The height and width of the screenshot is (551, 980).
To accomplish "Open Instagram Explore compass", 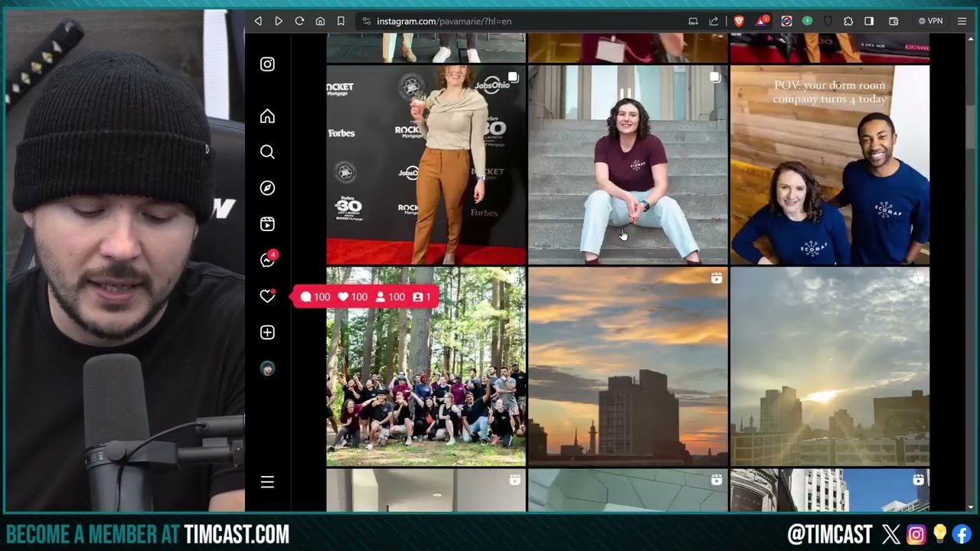I will coord(267,188).
